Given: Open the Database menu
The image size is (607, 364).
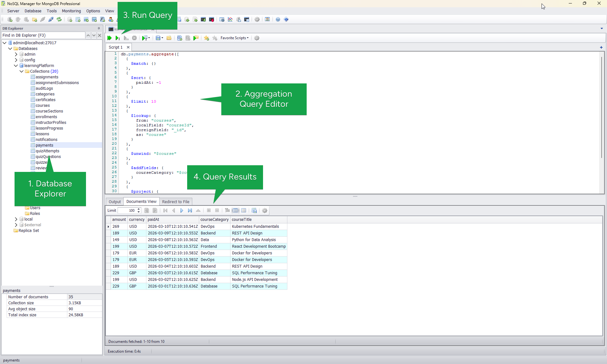Looking at the screenshot, I should point(33,11).
